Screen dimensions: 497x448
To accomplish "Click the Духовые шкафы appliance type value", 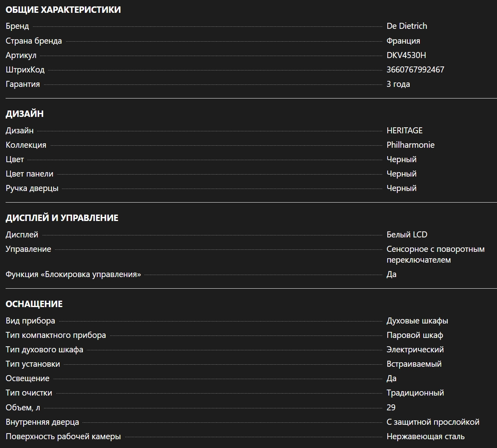I will click(417, 321).
